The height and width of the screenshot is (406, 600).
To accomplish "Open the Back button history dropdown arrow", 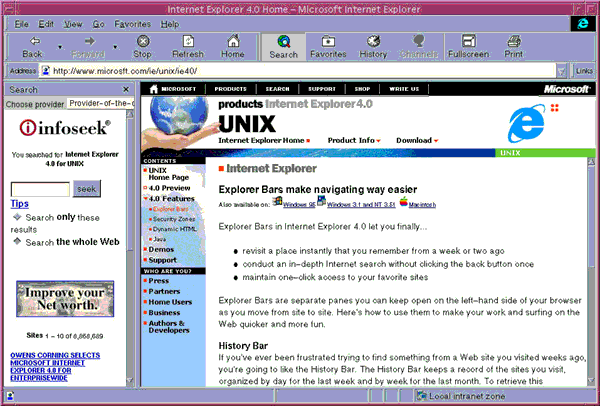I will [x=59, y=46].
